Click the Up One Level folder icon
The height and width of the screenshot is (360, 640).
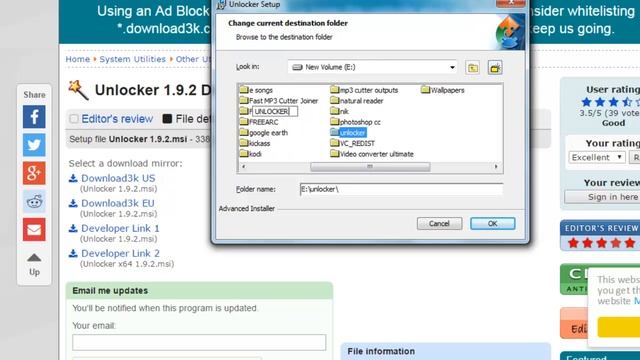click(x=473, y=68)
